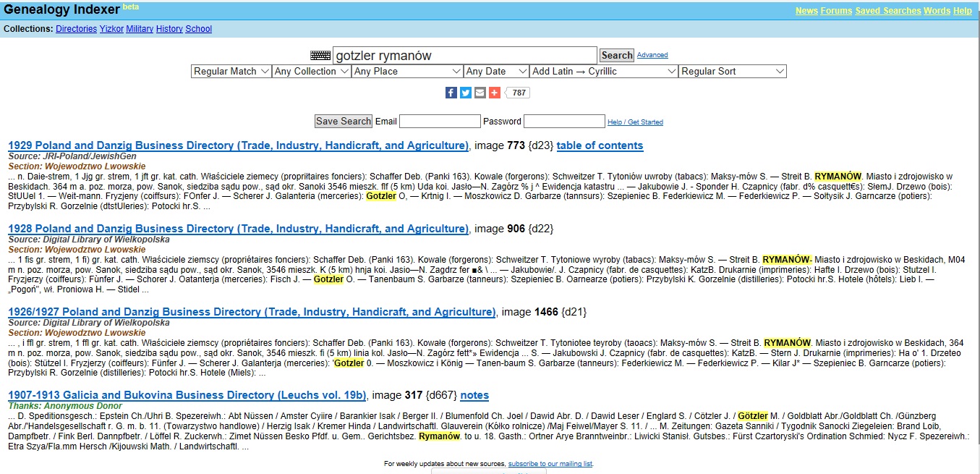
Task: Share results via Twitter icon
Action: click(x=465, y=93)
